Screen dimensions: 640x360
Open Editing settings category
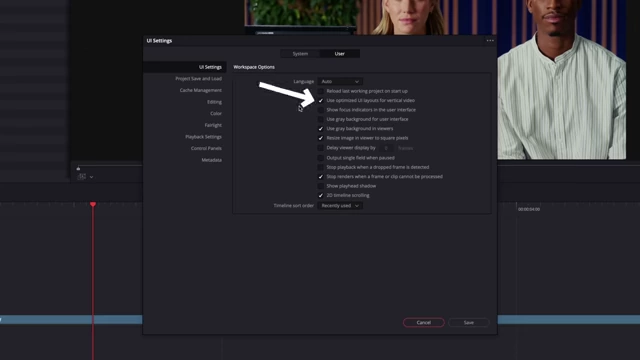214,102
